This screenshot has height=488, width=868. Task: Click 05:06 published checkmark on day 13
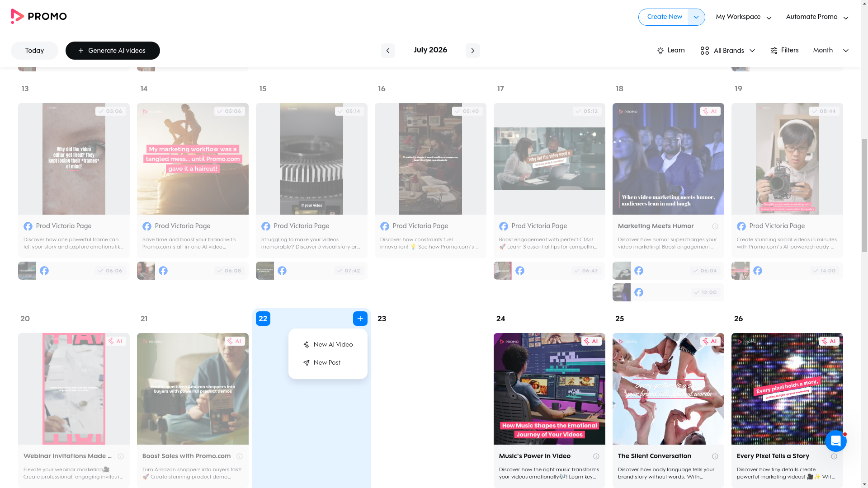coord(111,111)
